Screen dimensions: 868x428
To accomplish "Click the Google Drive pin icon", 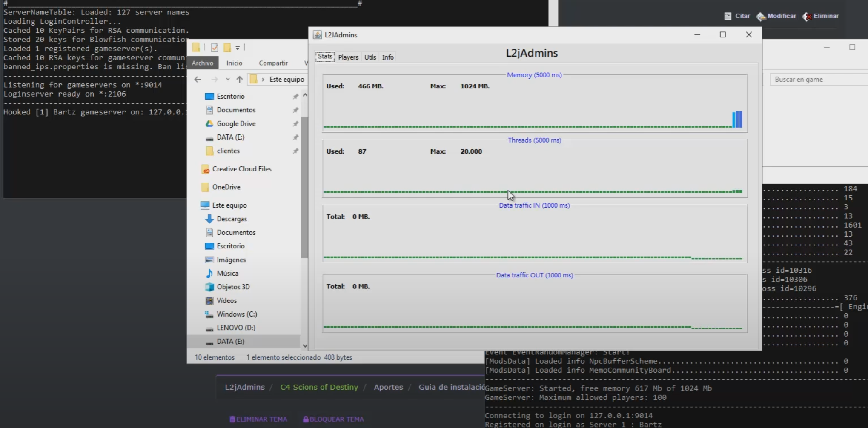I will [295, 124].
